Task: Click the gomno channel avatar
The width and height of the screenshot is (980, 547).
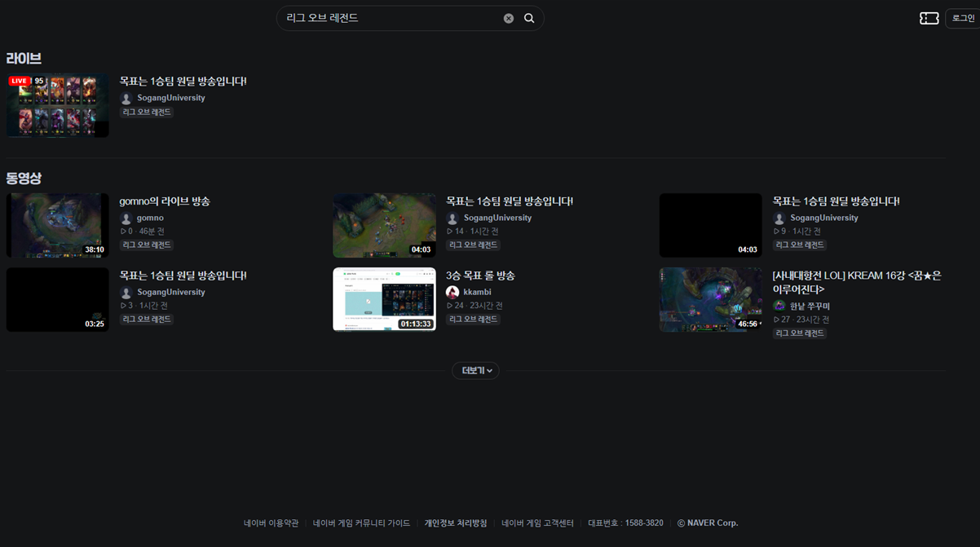Action: pyautogui.click(x=126, y=218)
